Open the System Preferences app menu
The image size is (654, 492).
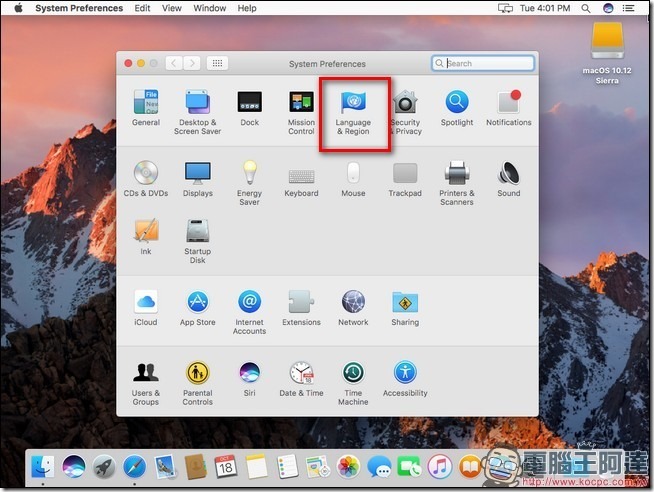click(79, 8)
